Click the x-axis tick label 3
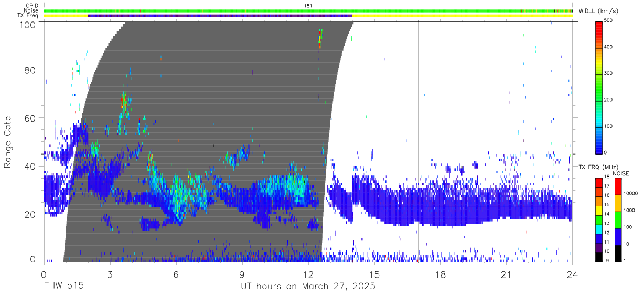The width and height of the screenshot is (644, 297). click(x=110, y=275)
